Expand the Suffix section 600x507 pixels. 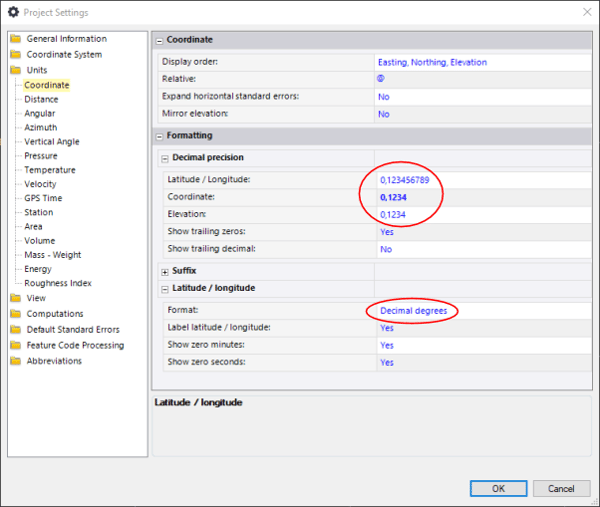pyautogui.click(x=164, y=271)
